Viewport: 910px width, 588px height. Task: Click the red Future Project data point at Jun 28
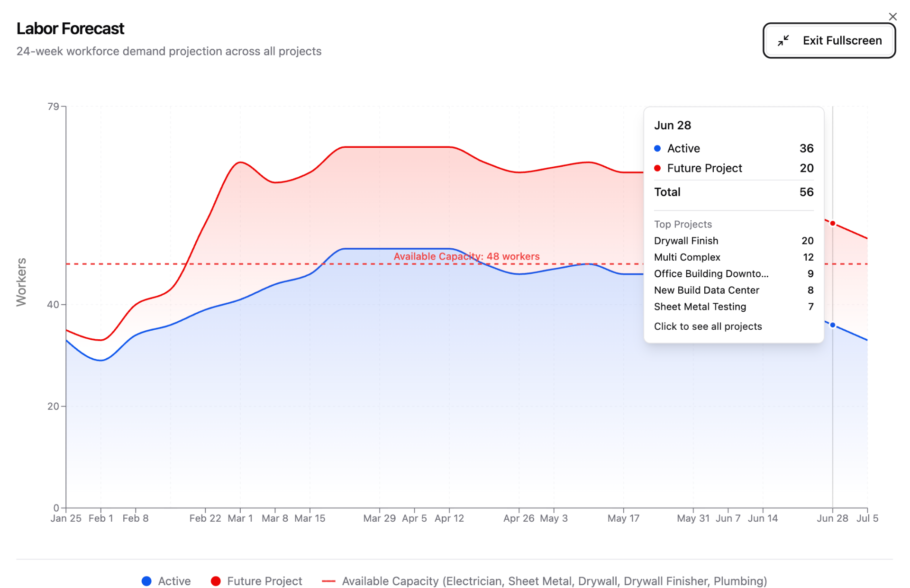[x=832, y=223]
